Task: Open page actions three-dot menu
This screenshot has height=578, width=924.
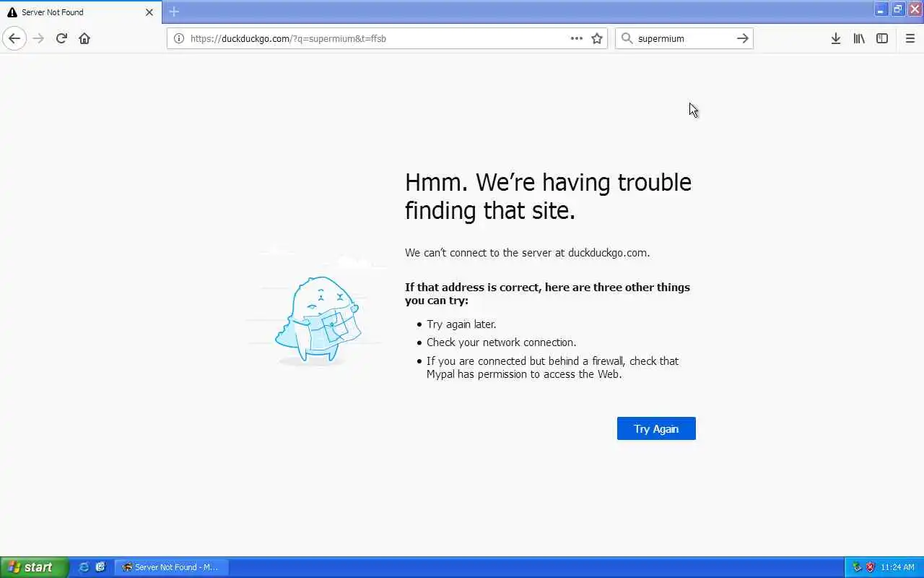Action: [x=576, y=38]
